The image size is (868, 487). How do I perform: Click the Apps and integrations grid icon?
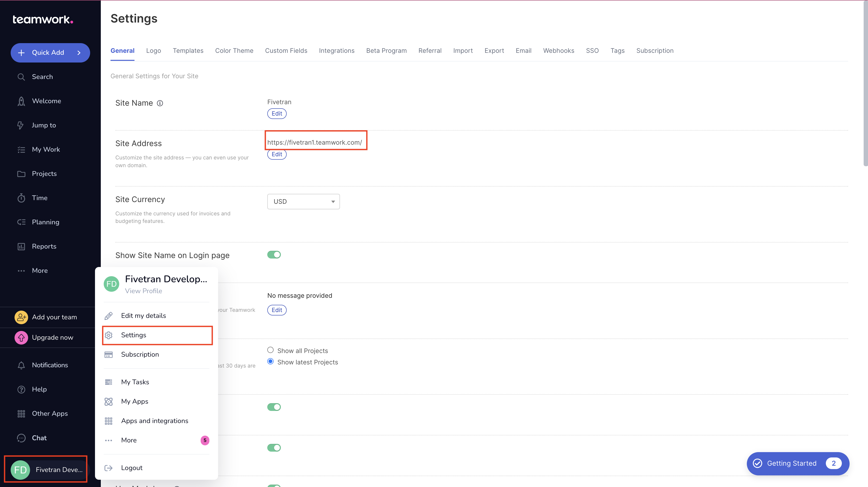coord(109,421)
